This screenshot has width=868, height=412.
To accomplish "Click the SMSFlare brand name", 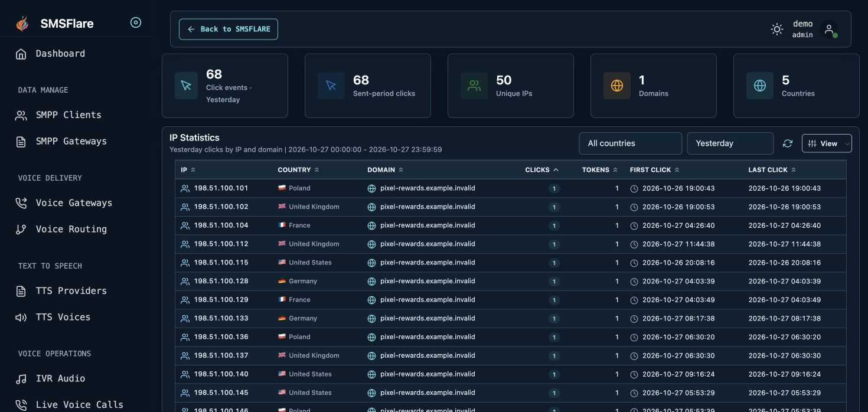I will coord(67,24).
